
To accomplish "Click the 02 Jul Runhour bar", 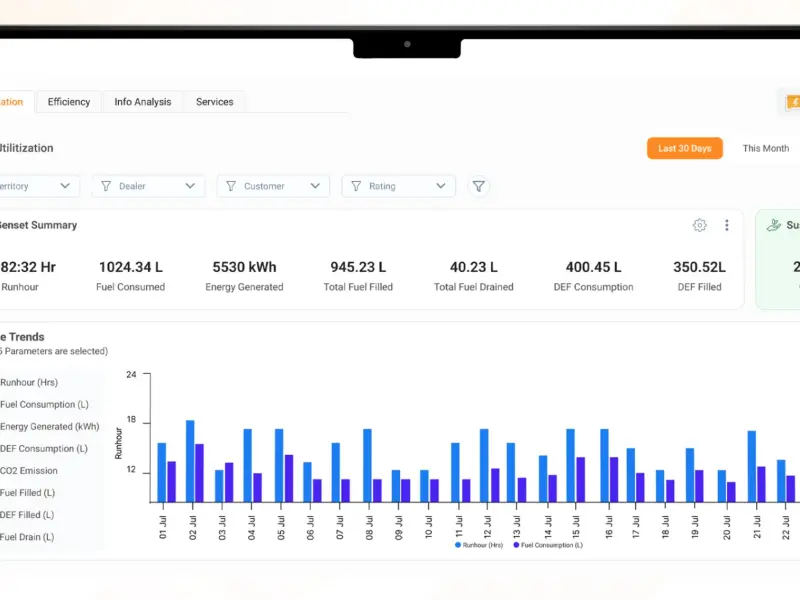I will pyautogui.click(x=190, y=461).
